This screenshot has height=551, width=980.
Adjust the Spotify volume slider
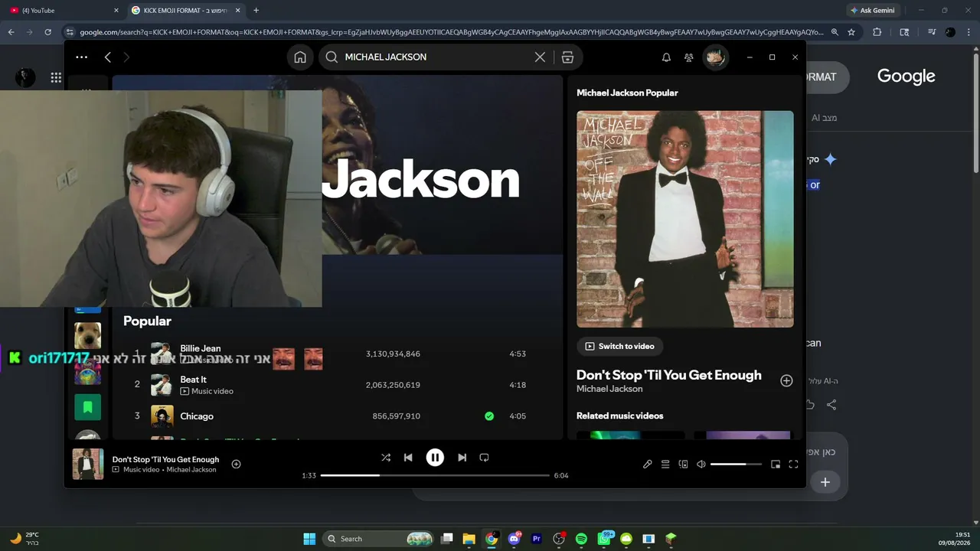[x=736, y=465]
